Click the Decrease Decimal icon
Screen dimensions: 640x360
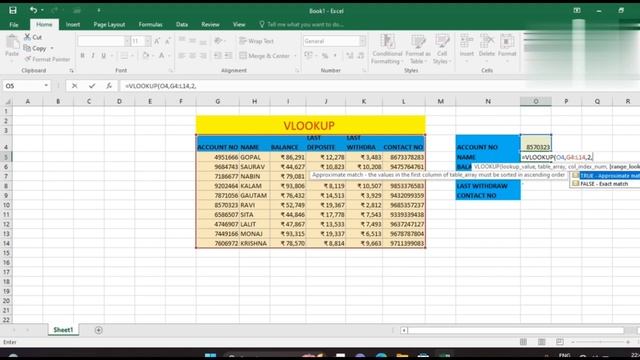click(361, 56)
